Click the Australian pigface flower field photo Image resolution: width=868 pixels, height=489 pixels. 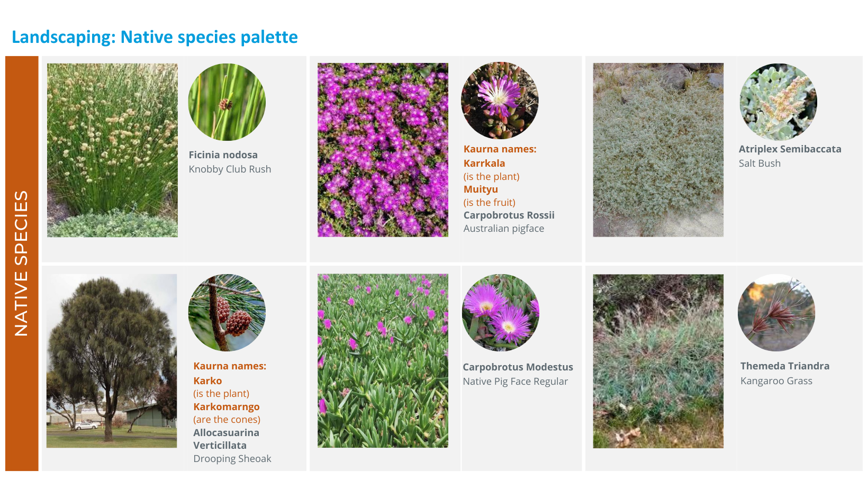pos(383,150)
